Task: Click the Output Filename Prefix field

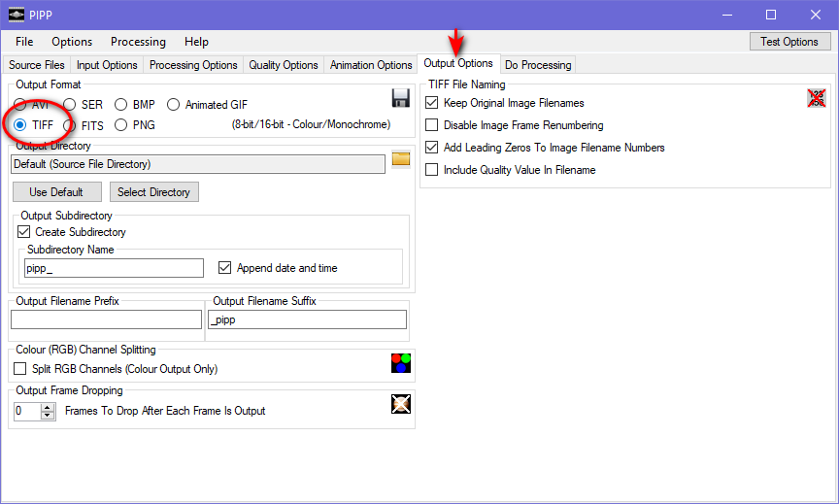Action: (106, 319)
